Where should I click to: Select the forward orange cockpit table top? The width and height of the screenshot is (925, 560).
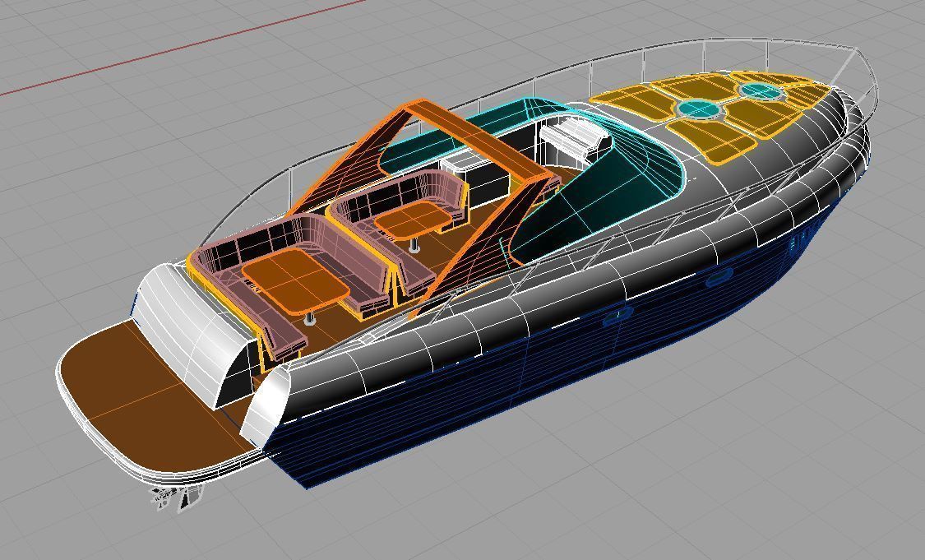413,220
